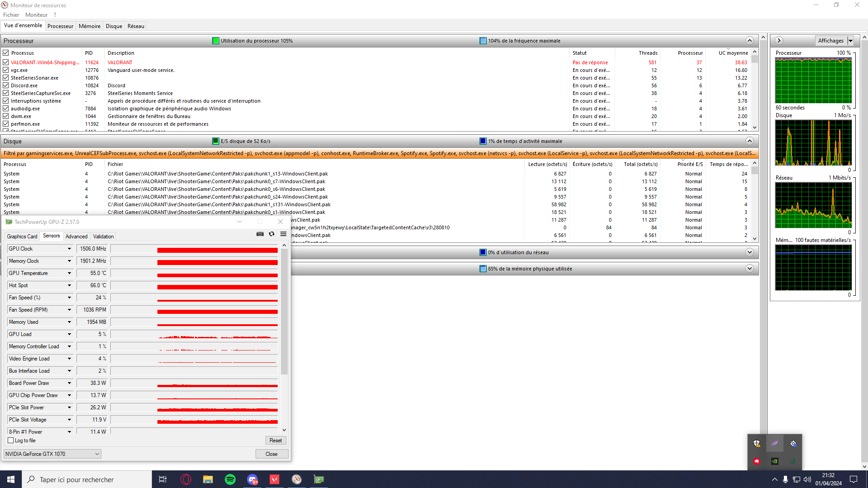Click the GPU-Z refresh sensors icon
Image resolution: width=868 pixels, height=488 pixels.
pos(271,234)
